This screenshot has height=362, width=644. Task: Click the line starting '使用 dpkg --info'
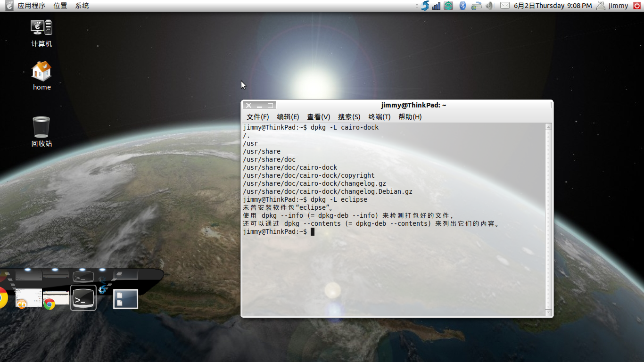(x=348, y=215)
